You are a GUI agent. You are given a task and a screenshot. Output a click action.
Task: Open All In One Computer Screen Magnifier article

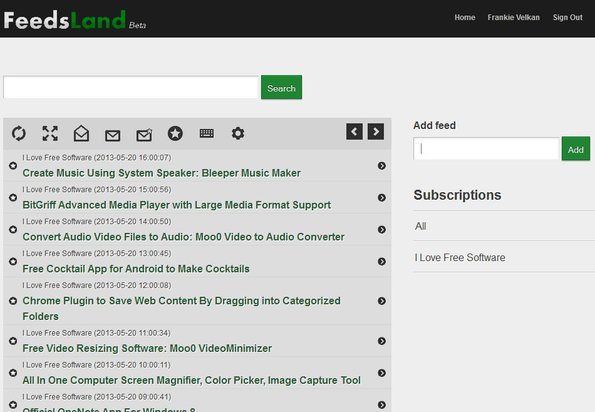coord(191,380)
